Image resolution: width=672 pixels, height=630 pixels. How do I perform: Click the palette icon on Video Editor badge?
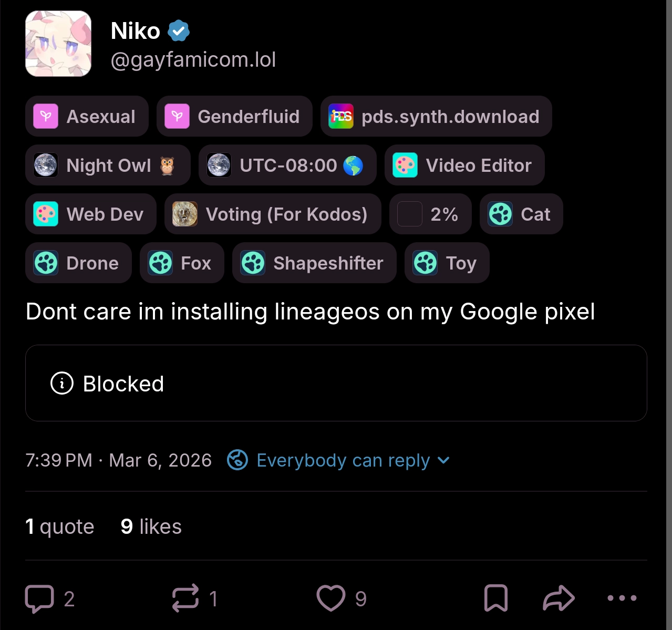405,165
